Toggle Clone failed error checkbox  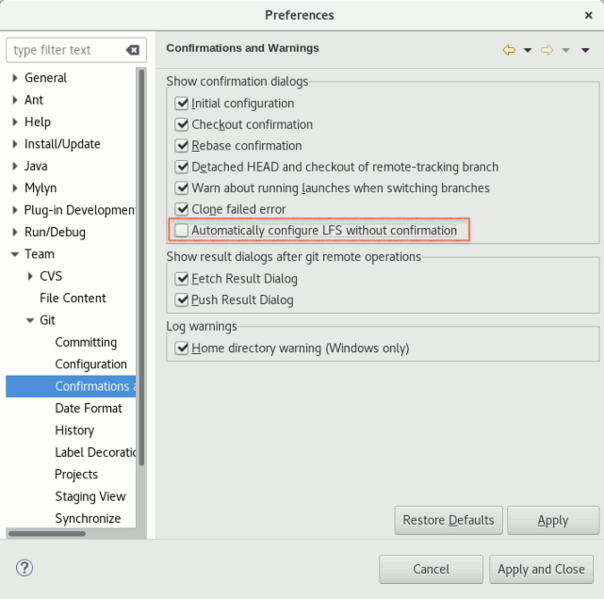[181, 209]
